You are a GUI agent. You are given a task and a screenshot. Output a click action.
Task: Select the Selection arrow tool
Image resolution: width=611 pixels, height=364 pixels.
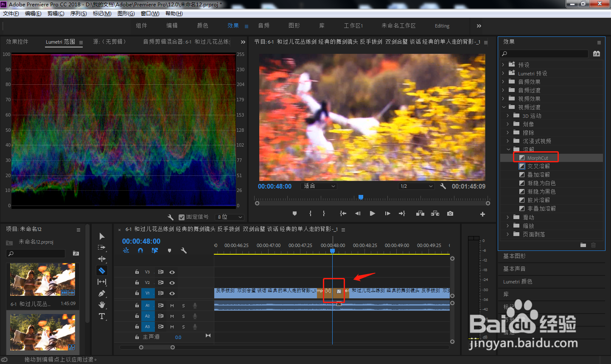[102, 236]
